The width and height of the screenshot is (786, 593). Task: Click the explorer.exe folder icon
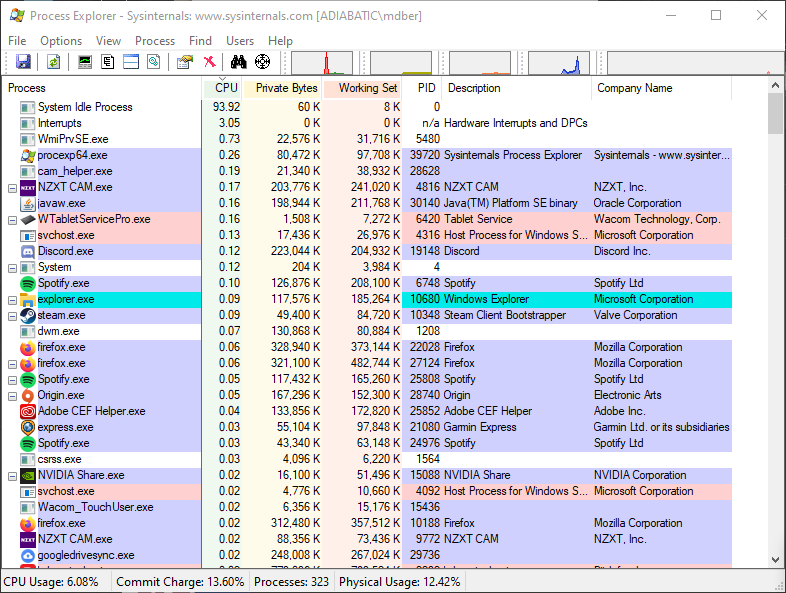point(28,300)
